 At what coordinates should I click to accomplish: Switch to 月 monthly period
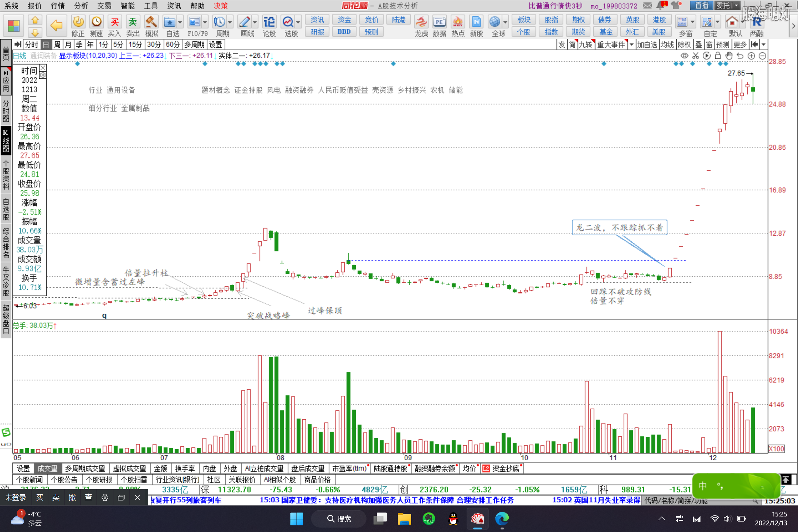(68, 45)
